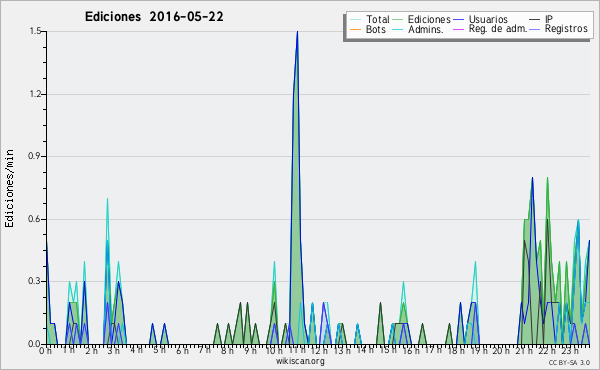The width and height of the screenshot is (600, 370).
Task: Click the y-axis value 1.5
Action: 35,31
